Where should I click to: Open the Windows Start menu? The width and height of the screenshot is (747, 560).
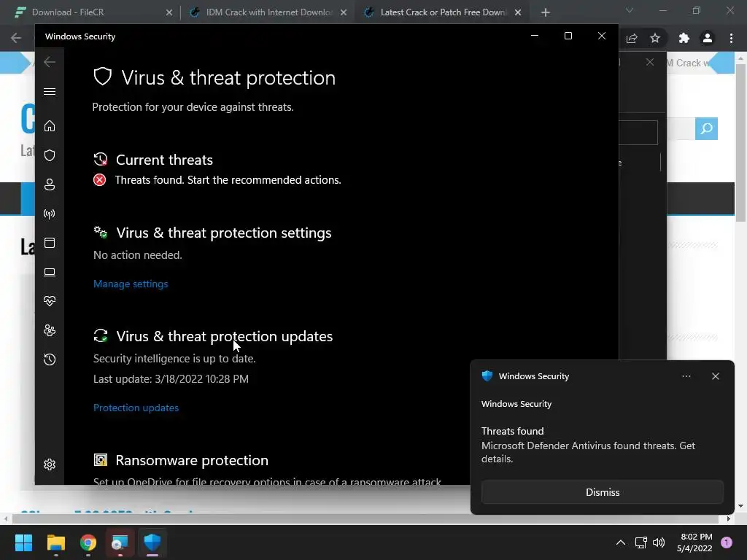click(x=23, y=542)
